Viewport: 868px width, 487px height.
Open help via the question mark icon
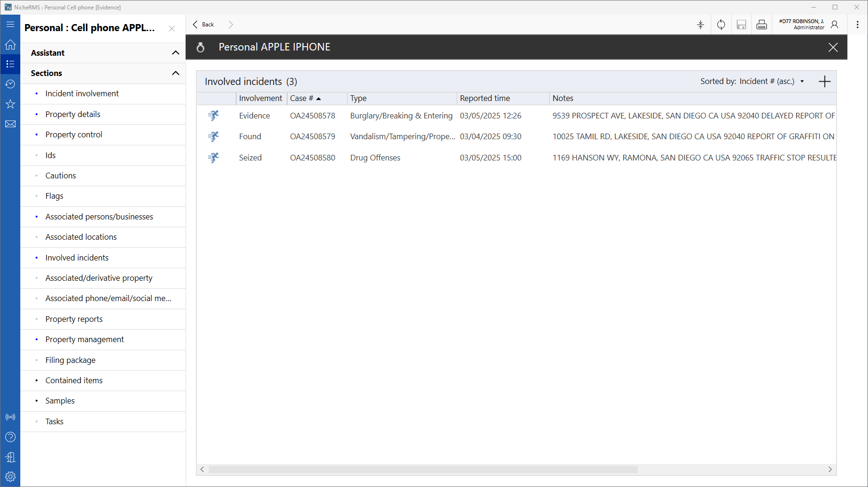tap(10, 437)
